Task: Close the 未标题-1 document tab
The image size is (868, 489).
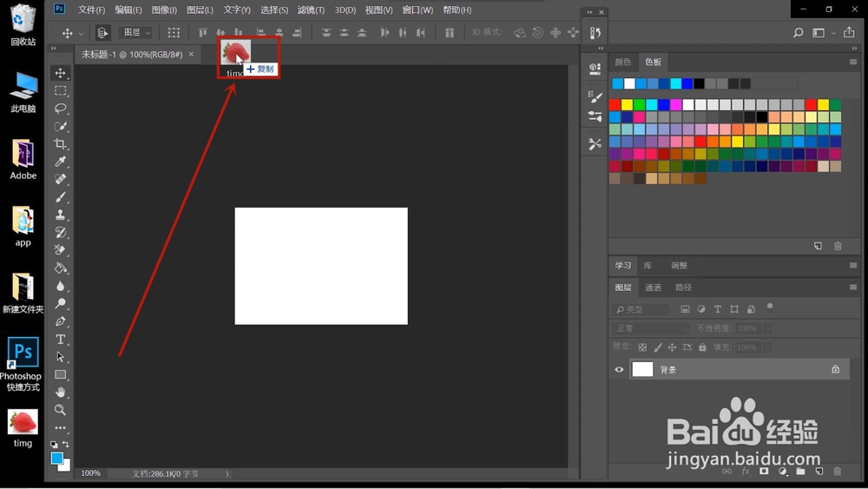Action: click(x=191, y=54)
